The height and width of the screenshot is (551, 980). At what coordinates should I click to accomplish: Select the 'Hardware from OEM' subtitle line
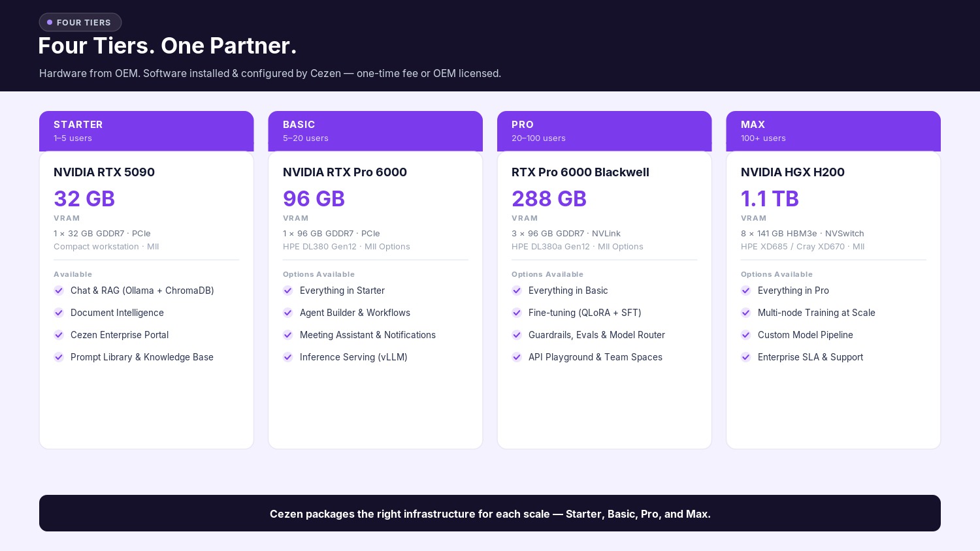click(270, 74)
